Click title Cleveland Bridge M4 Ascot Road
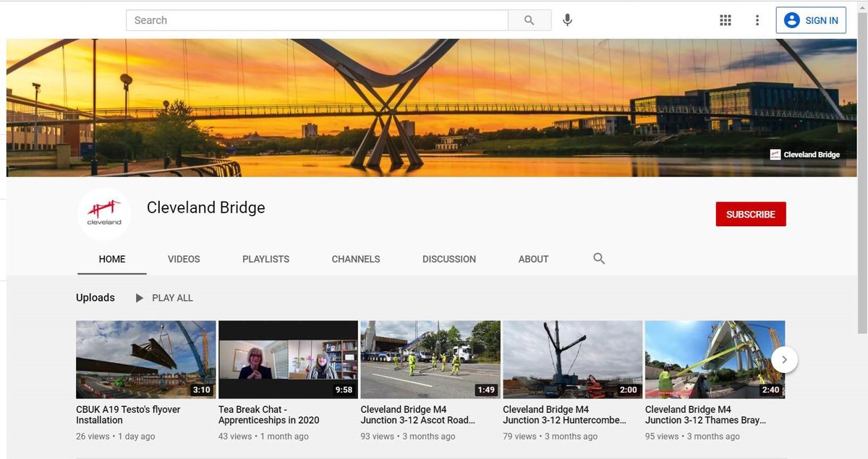Screen dimensions: 868x459 (418, 415)
